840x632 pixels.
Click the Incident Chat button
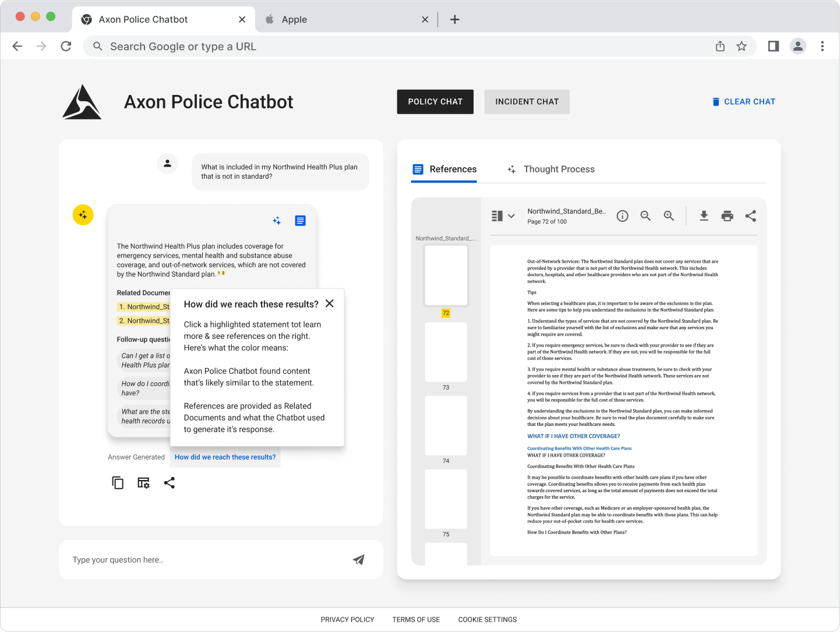pyautogui.click(x=527, y=102)
